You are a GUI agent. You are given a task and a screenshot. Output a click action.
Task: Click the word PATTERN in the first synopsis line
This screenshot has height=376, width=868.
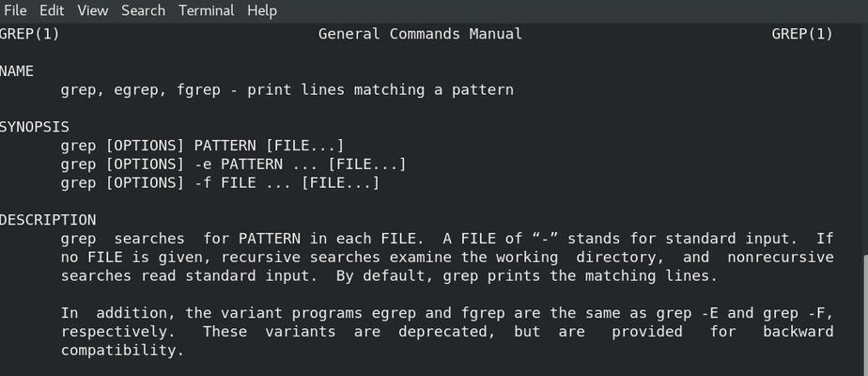225,147
